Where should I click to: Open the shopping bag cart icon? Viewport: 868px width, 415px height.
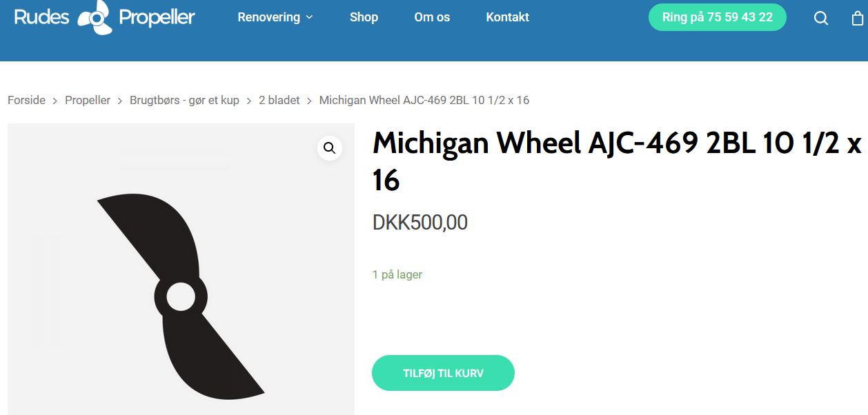coord(857,18)
